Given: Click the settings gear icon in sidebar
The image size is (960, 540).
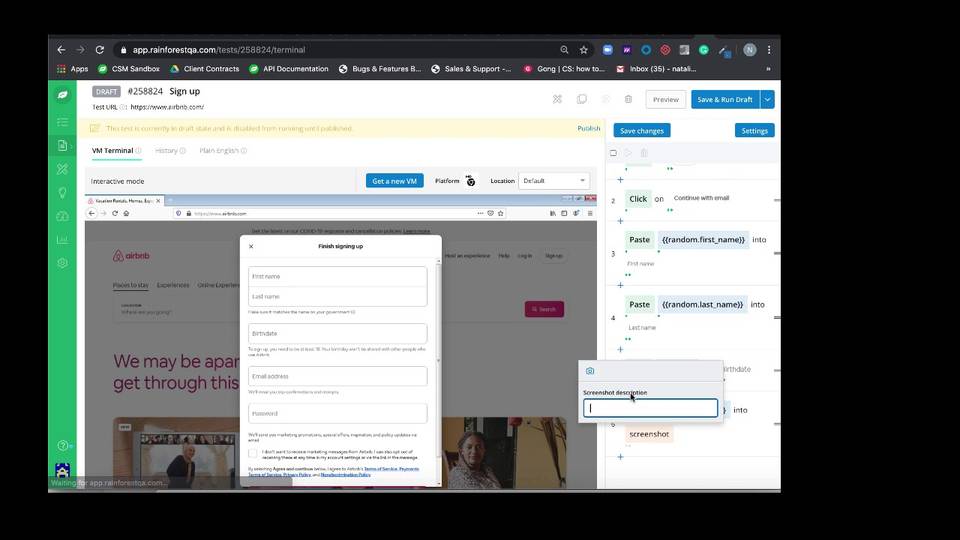Looking at the screenshot, I should pos(62,263).
